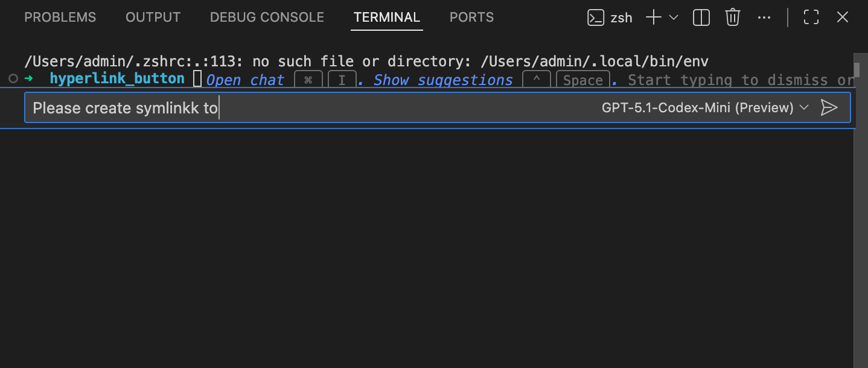Select the PORTS tab

pyautogui.click(x=471, y=17)
